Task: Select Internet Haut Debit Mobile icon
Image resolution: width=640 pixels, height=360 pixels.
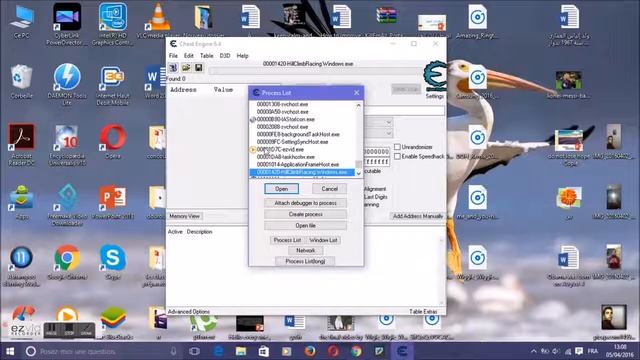Action: tap(113, 86)
